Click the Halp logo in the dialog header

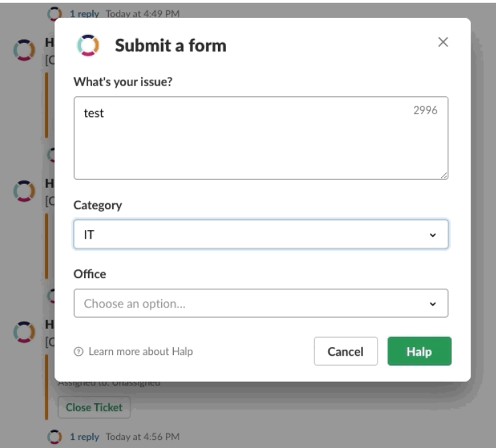pos(88,45)
